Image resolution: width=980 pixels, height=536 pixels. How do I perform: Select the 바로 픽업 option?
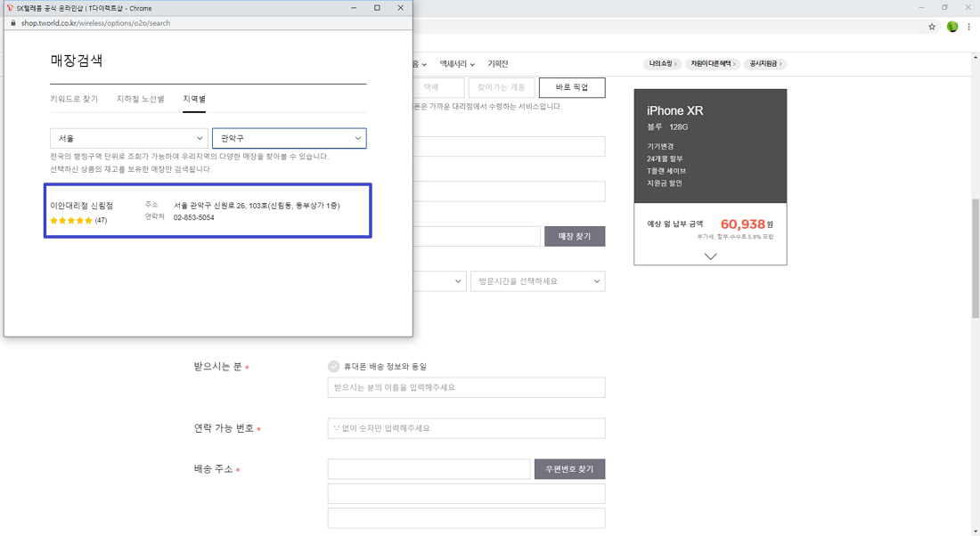(572, 87)
